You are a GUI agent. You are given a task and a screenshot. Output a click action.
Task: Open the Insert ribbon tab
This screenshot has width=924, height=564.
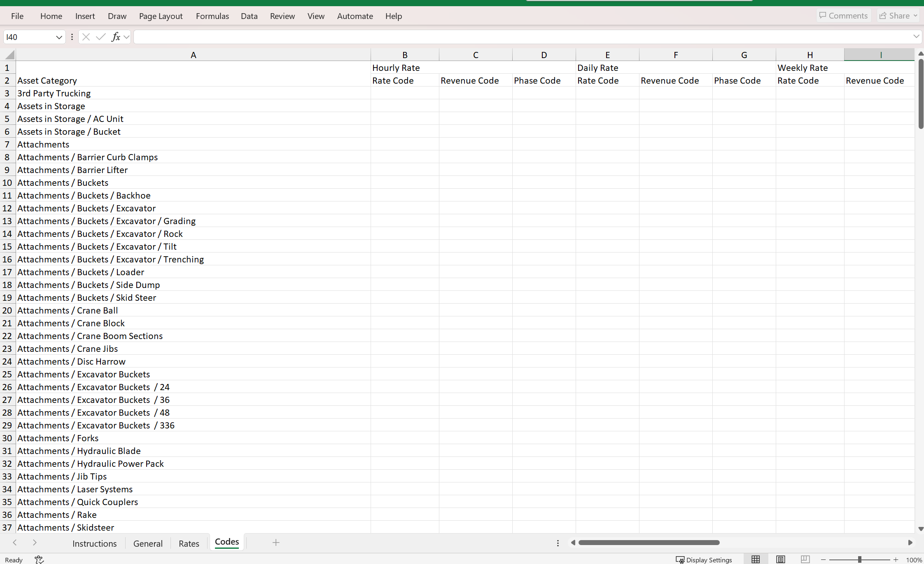click(85, 16)
